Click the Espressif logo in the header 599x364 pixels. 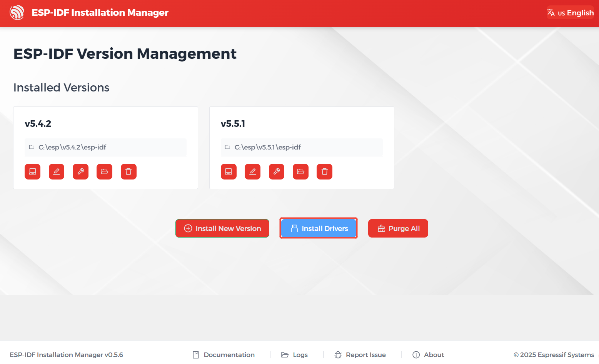(x=17, y=13)
